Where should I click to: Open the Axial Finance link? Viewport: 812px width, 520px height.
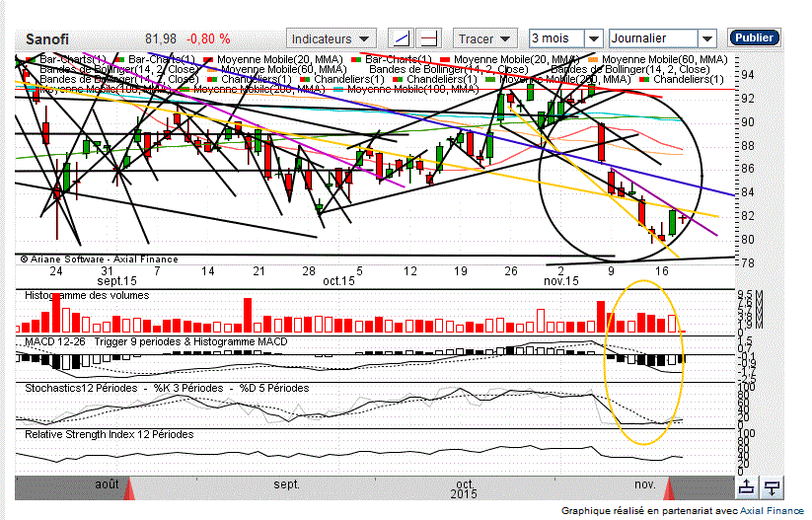[772, 511]
